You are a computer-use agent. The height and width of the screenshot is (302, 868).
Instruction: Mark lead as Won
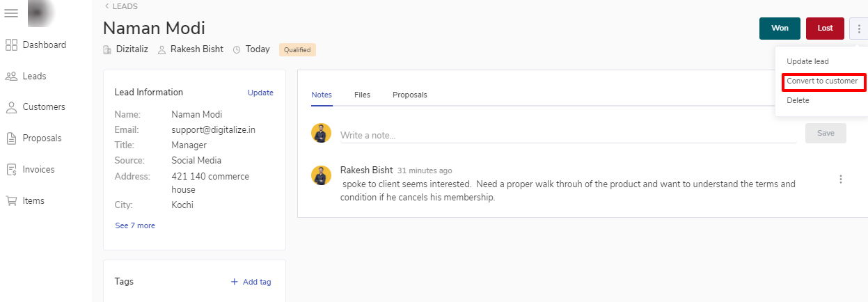click(x=780, y=29)
